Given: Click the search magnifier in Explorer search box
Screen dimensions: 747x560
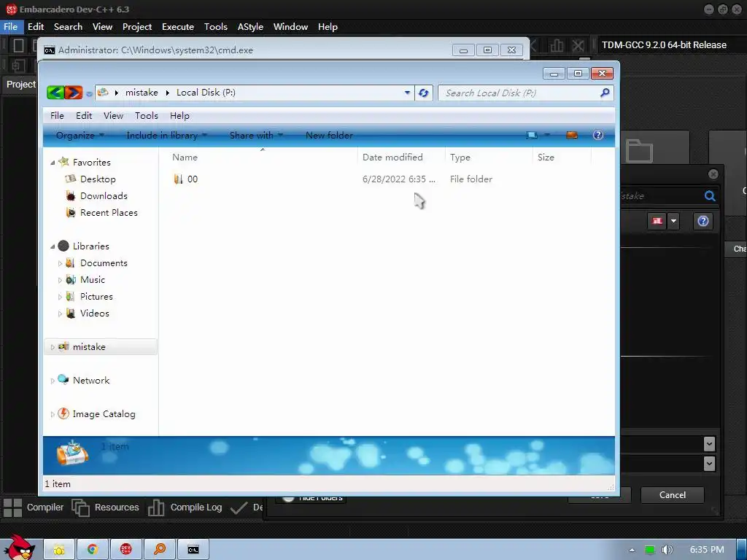Looking at the screenshot, I should [x=605, y=93].
